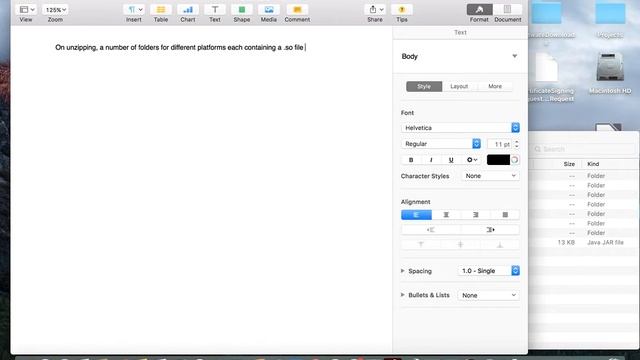Toggle the Format inspector
Screen dimensions: 640x360
click(480, 9)
